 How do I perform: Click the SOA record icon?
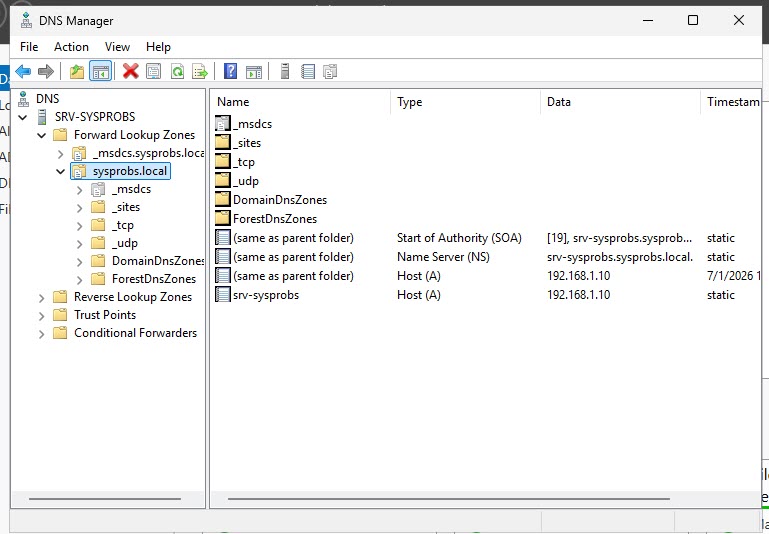click(x=223, y=238)
